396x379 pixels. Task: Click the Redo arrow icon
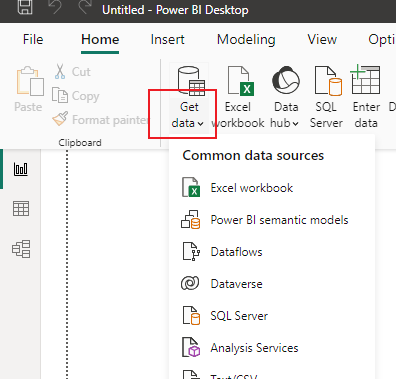coord(85,7)
